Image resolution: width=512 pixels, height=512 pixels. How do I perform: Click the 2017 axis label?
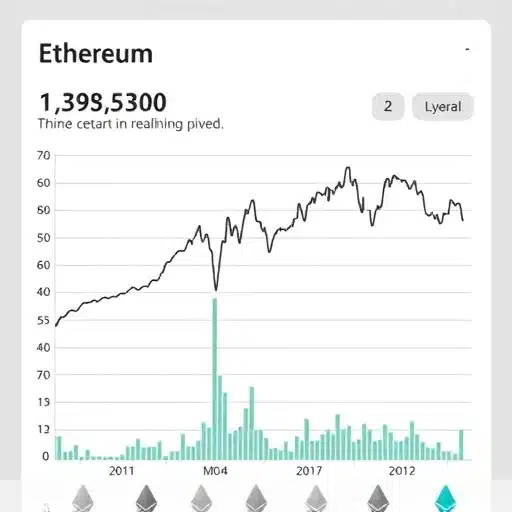(x=309, y=471)
